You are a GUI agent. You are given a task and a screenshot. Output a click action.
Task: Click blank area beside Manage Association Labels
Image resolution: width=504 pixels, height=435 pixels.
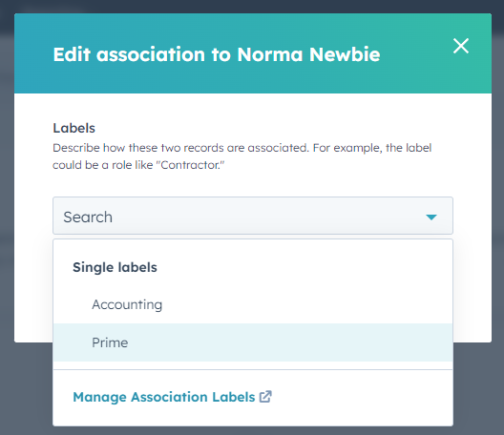[360, 397]
